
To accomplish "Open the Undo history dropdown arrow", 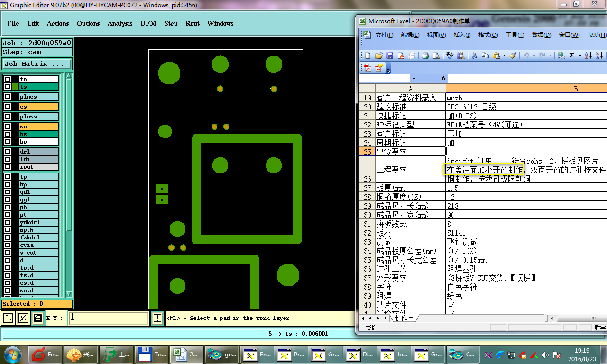I will point(534,55).
